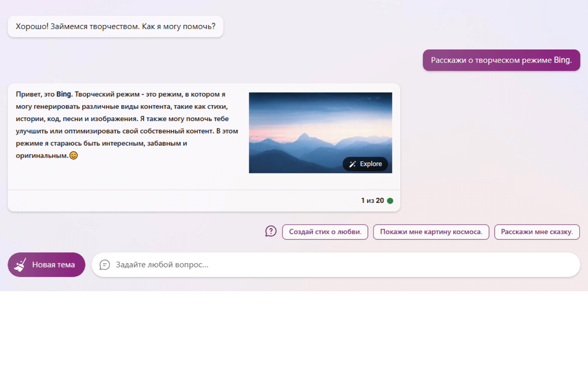Select suggestion Создай стих о любви
Screen dimensions: 588x392
(325, 232)
